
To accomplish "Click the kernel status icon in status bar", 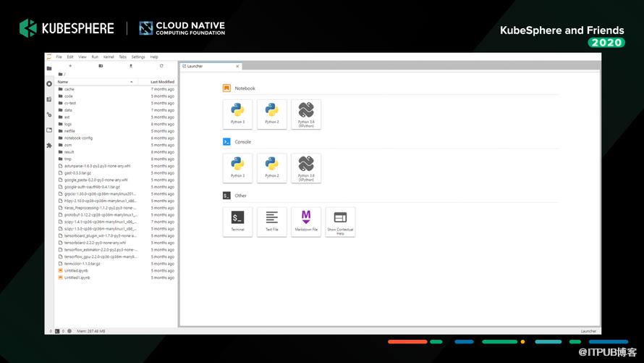I will tap(69, 331).
